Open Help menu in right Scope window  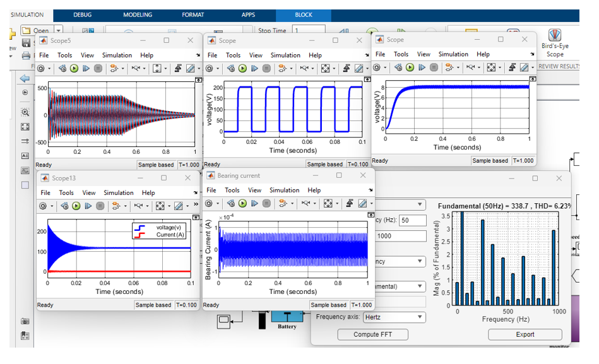pyautogui.click(x=483, y=54)
